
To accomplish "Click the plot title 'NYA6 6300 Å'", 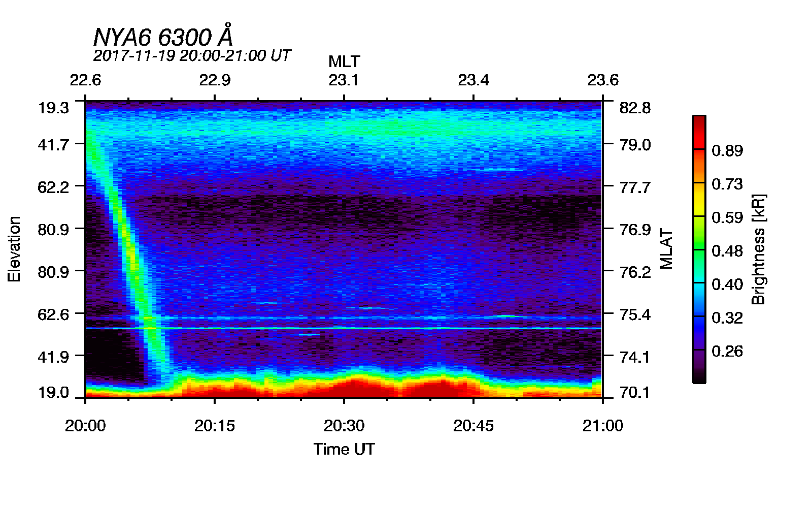I will click(163, 36).
